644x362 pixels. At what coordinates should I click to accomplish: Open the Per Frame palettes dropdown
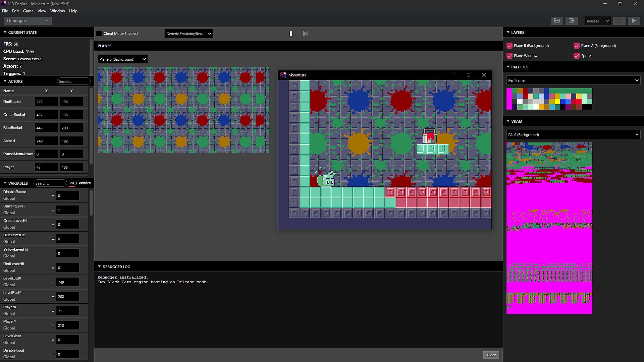point(573,80)
